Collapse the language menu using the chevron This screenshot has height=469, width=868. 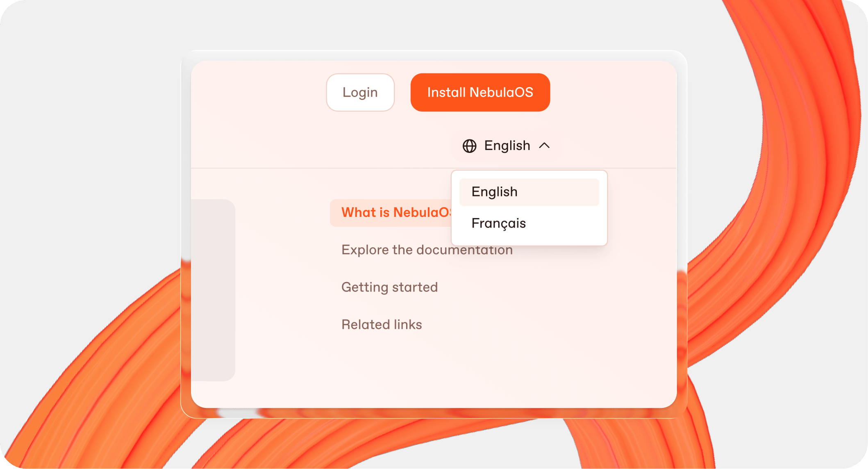click(544, 146)
